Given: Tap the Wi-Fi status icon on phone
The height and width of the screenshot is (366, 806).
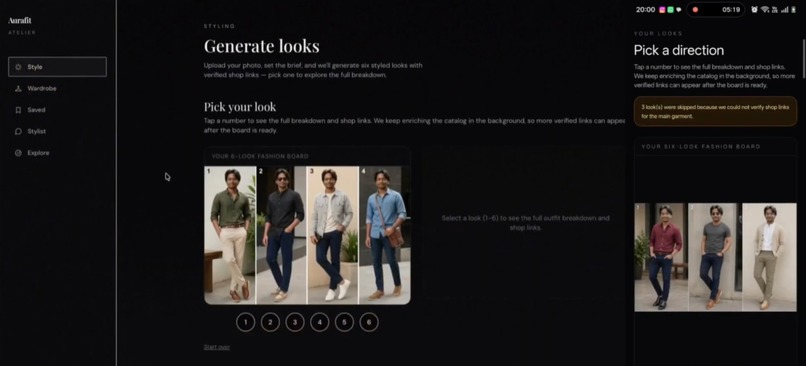Looking at the screenshot, I should 765,10.
